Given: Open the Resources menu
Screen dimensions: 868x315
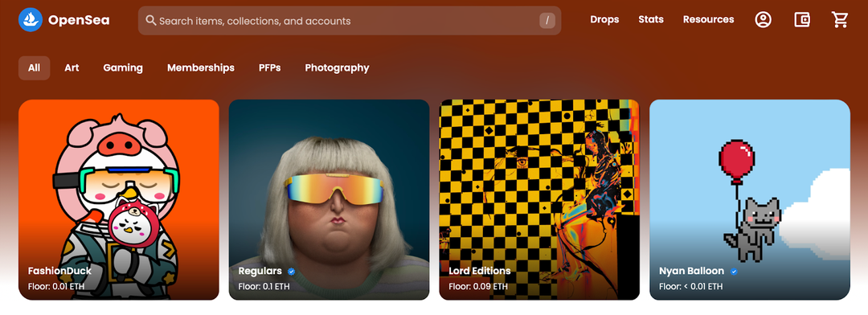Looking at the screenshot, I should point(708,19).
